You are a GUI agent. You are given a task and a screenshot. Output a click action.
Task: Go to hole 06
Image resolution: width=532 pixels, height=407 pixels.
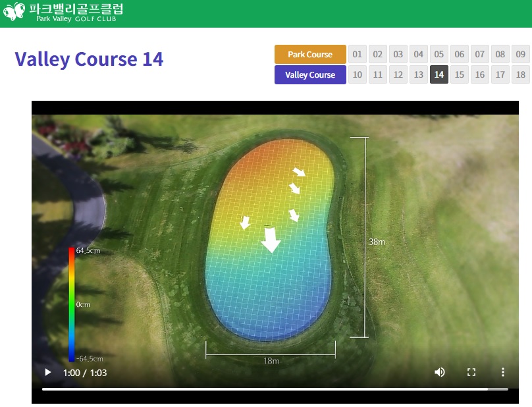tap(460, 54)
